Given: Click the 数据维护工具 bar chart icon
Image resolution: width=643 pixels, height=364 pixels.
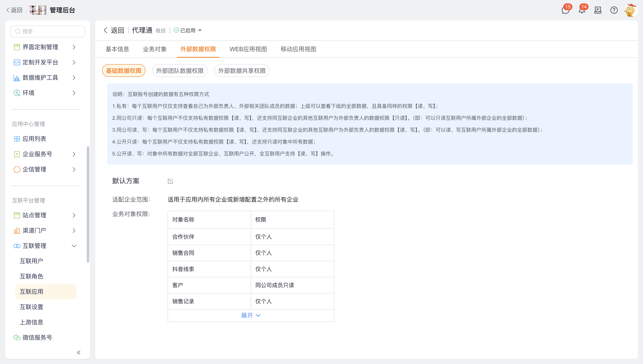Looking at the screenshot, I should pyautogui.click(x=17, y=78).
